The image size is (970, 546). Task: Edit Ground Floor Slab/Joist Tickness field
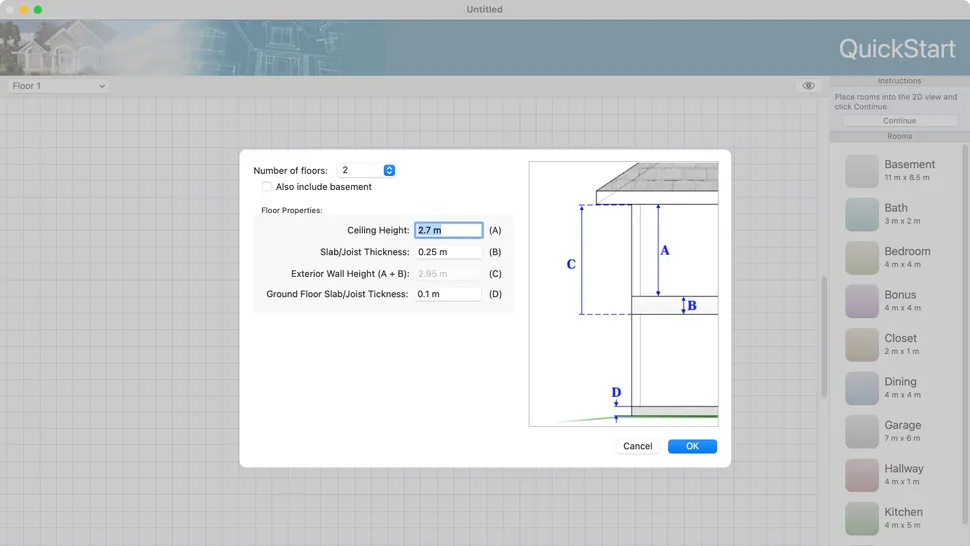pos(448,294)
